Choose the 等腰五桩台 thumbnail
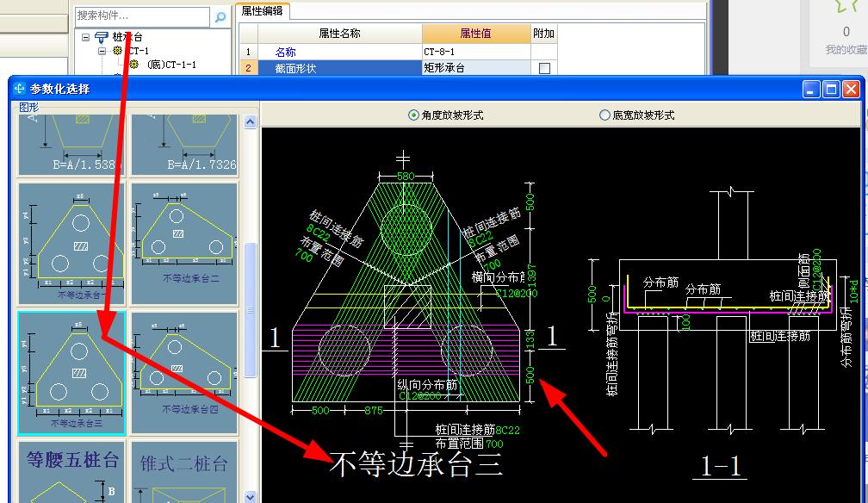868x503 pixels. click(72, 471)
